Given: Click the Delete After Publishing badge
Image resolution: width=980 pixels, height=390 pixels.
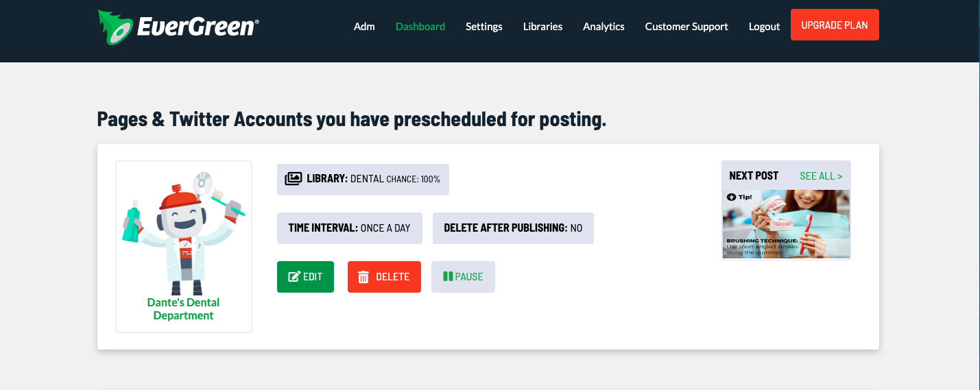Looking at the screenshot, I should [513, 228].
